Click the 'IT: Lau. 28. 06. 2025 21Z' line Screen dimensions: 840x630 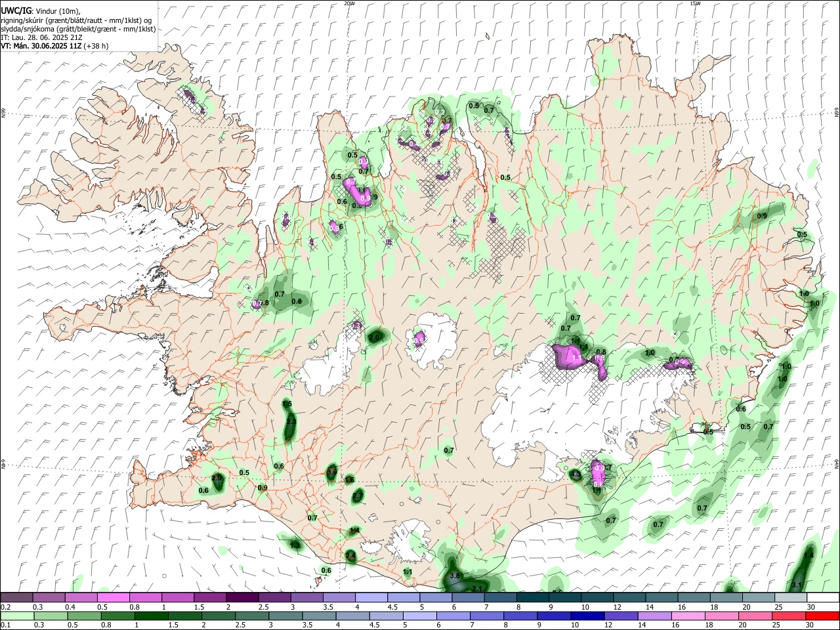pos(41,37)
